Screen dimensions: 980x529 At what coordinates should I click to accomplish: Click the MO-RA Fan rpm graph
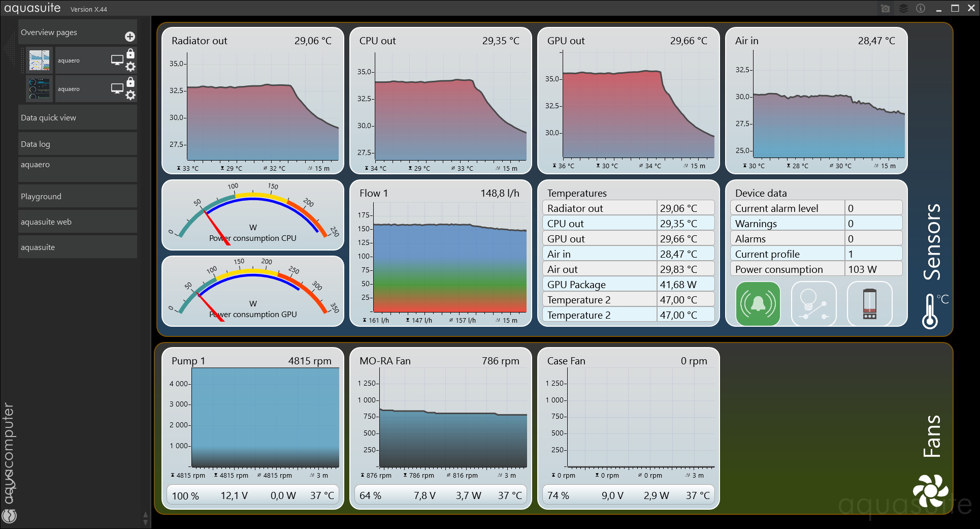tap(453, 418)
